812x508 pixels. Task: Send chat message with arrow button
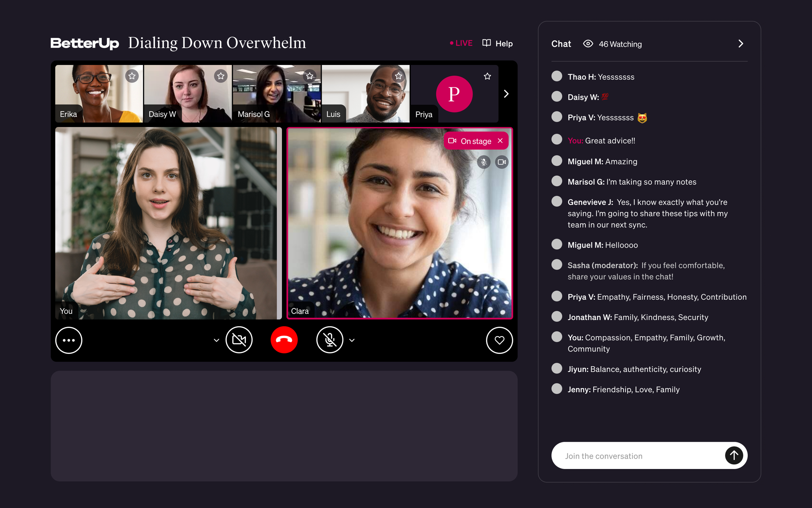(x=734, y=456)
